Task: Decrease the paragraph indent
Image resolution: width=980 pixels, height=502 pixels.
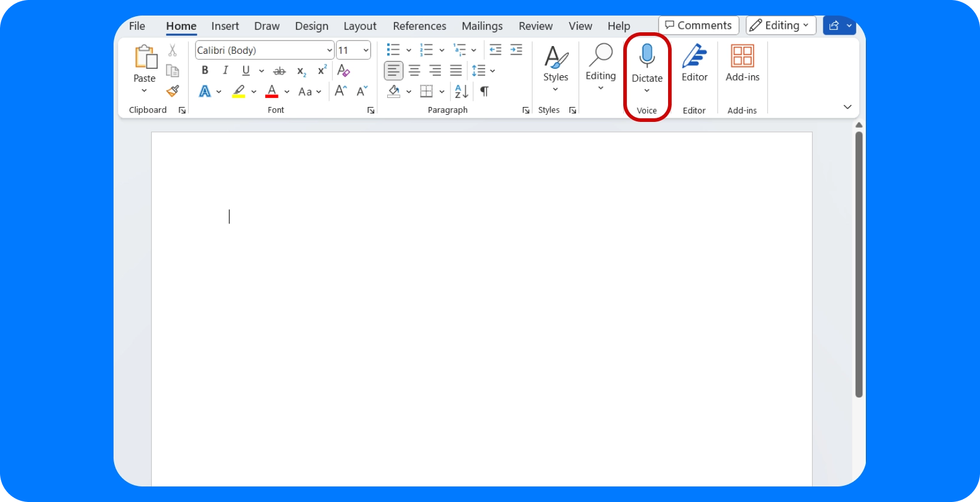Action: 495,50
